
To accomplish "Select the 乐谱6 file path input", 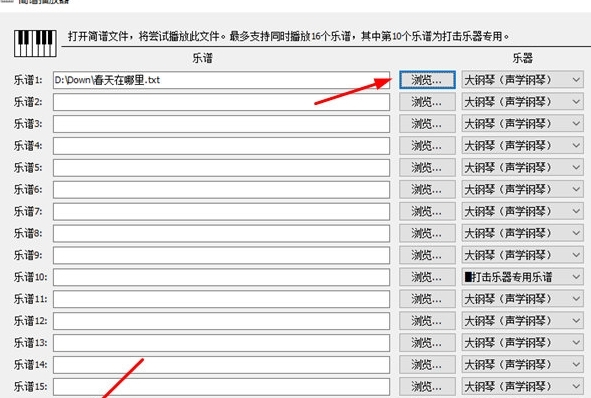I will coord(221,189).
